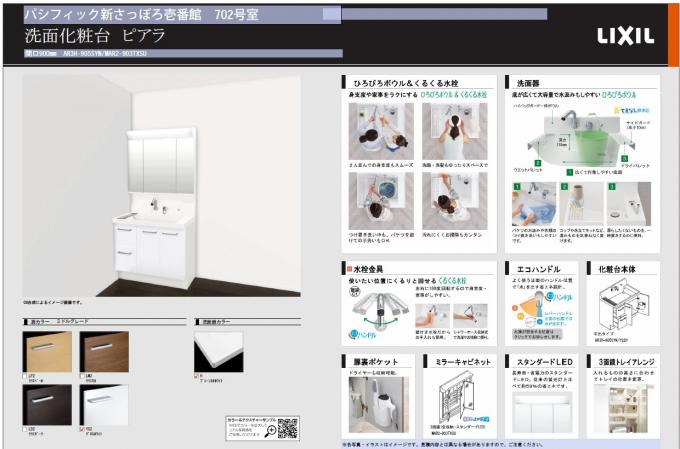Click the スタンダードLED section heading
This screenshot has width=680, height=449.
(545, 362)
